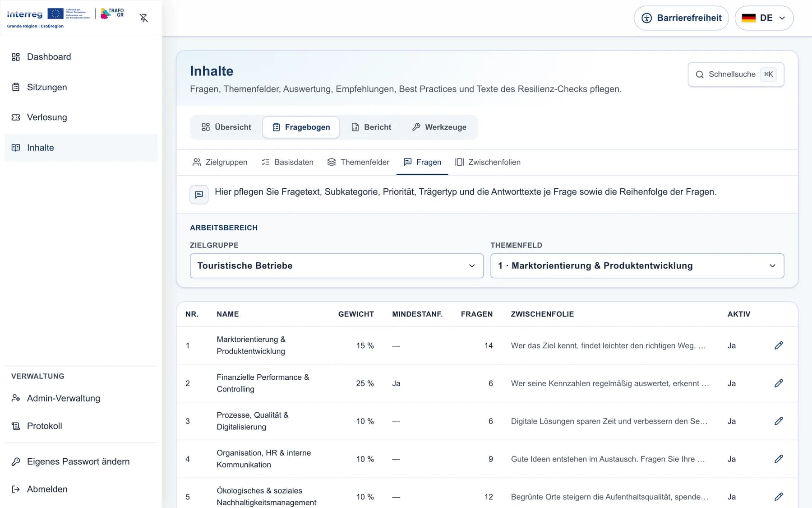This screenshot has height=508, width=812.
Task: Click Abmelden to log out
Action: pyautogui.click(x=81, y=489)
